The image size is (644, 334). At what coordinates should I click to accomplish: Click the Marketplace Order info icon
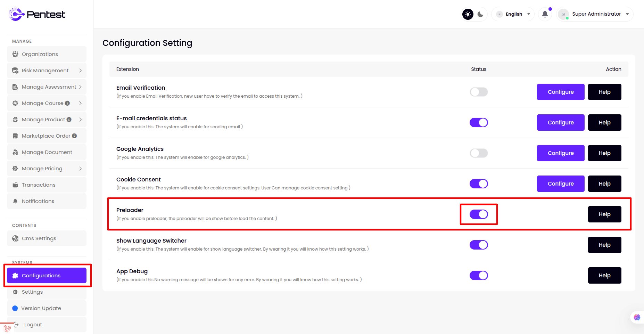[74, 136]
